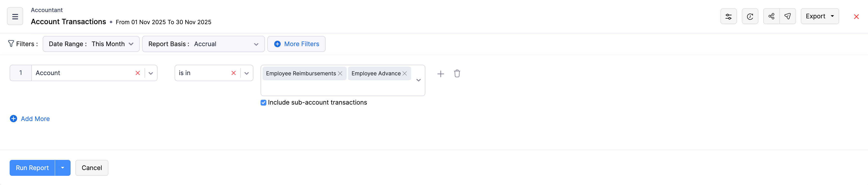Click the Run Report button
This screenshot has width=868, height=185.
click(x=32, y=168)
